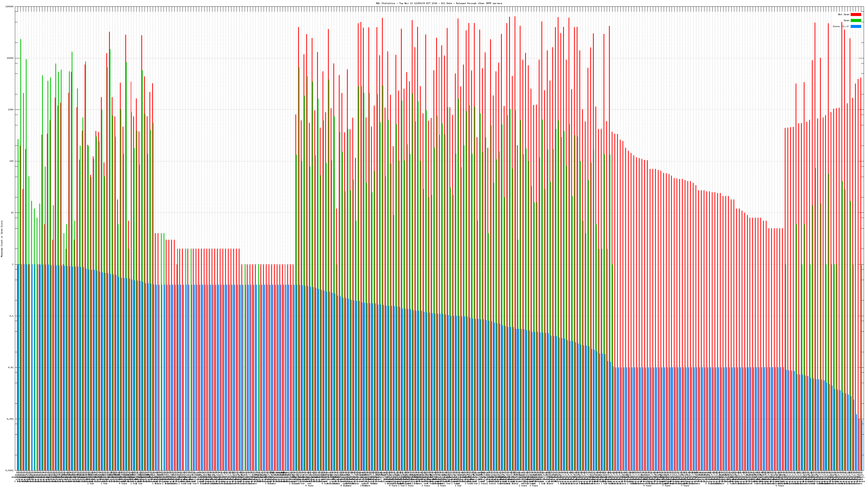
Task: Click the vertical 'Message Count or Spam Score' label
Action: pyautogui.click(x=2, y=239)
